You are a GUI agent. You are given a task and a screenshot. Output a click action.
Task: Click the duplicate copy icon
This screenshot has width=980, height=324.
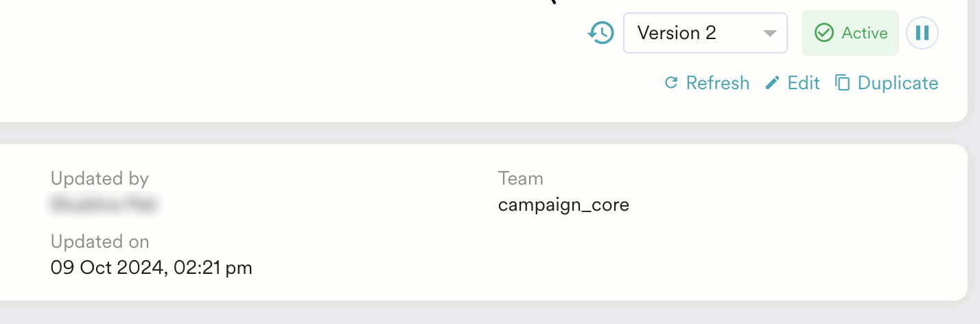842,83
